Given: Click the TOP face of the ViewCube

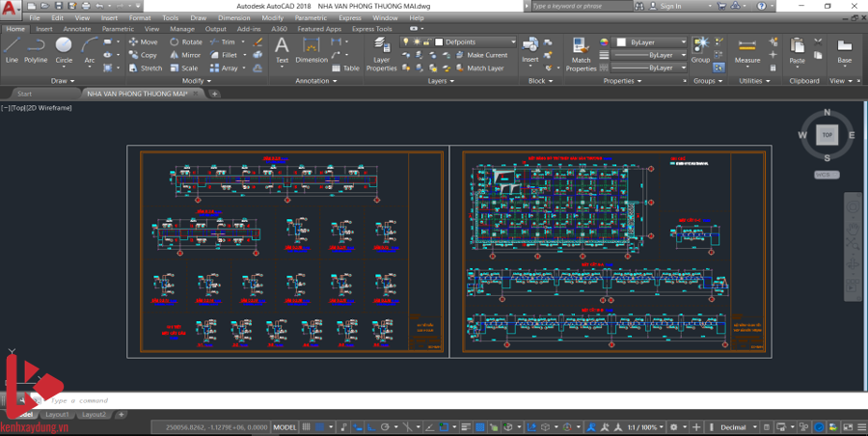Looking at the screenshot, I should (x=826, y=135).
